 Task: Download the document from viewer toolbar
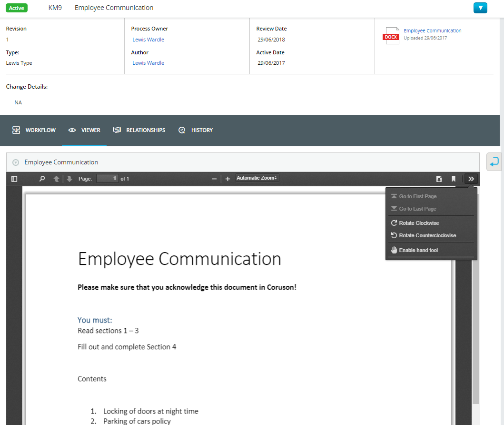coord(439,179)
